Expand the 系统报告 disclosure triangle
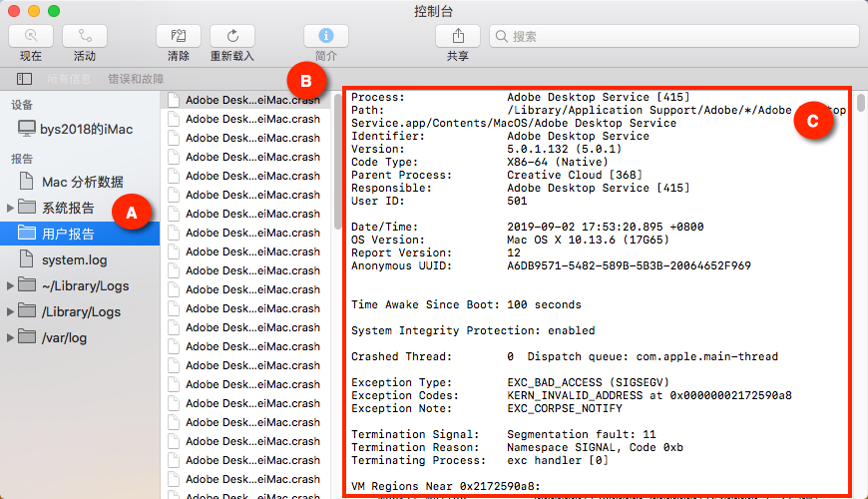 (9, 208)
